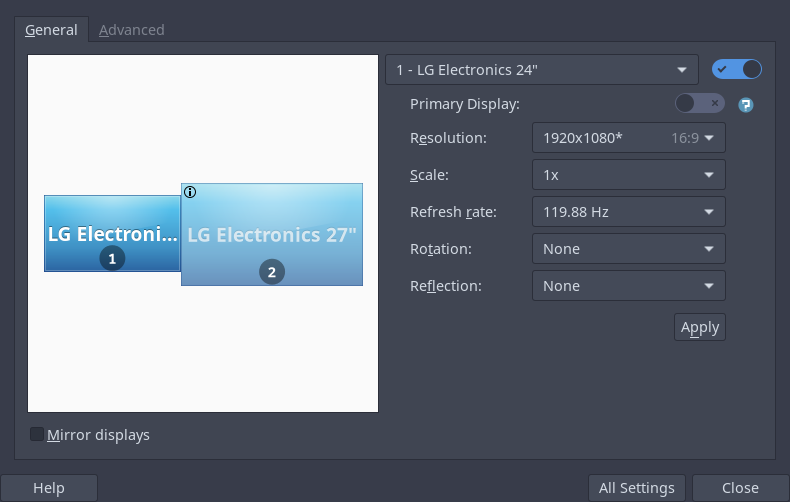Open the Reflection dropdown
790x502 pixels.
629,286
